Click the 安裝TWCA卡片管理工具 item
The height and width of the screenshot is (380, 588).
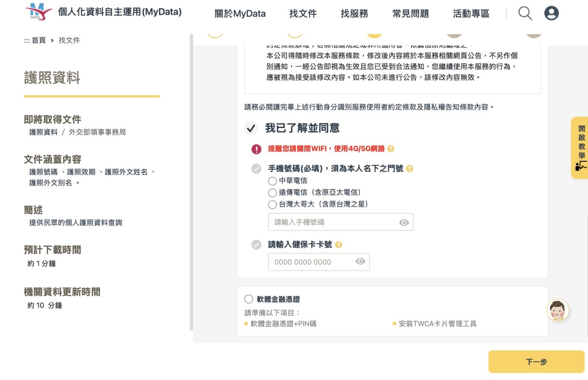click(x=438, y=324)
